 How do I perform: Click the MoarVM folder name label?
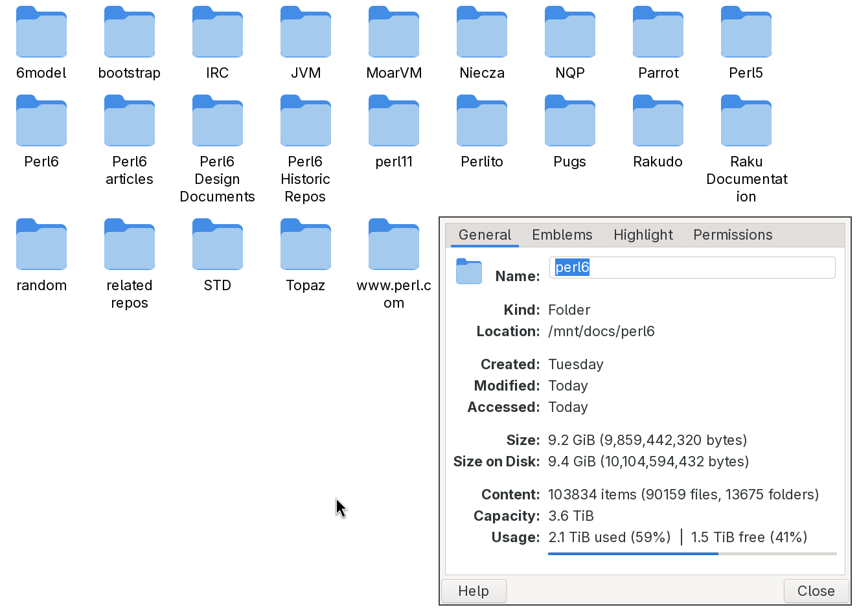click(x=394, y=73)
